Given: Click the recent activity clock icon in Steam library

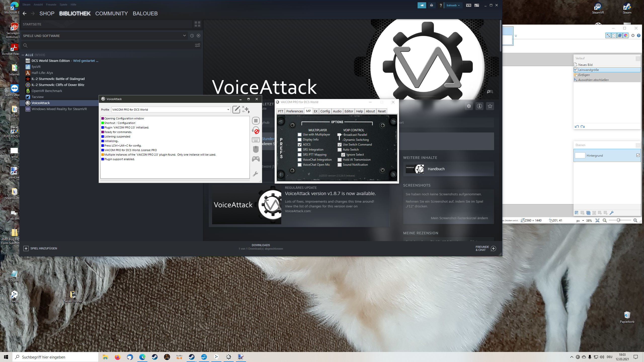Looking at the screenshot, I should click(x=192, y=36).
